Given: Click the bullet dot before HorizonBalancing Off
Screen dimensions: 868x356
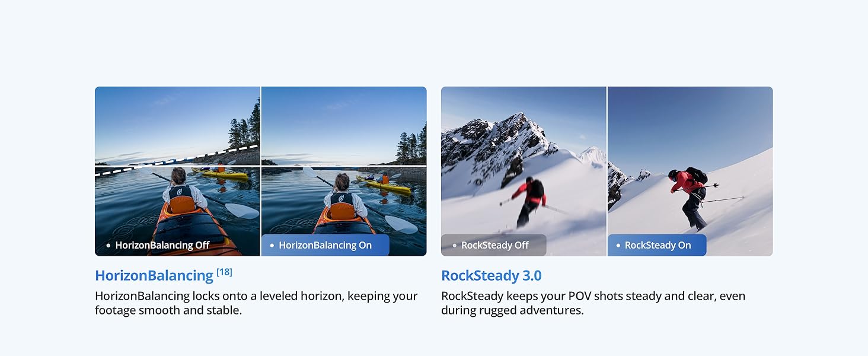Looking at the screenshot, I should 108,246.
